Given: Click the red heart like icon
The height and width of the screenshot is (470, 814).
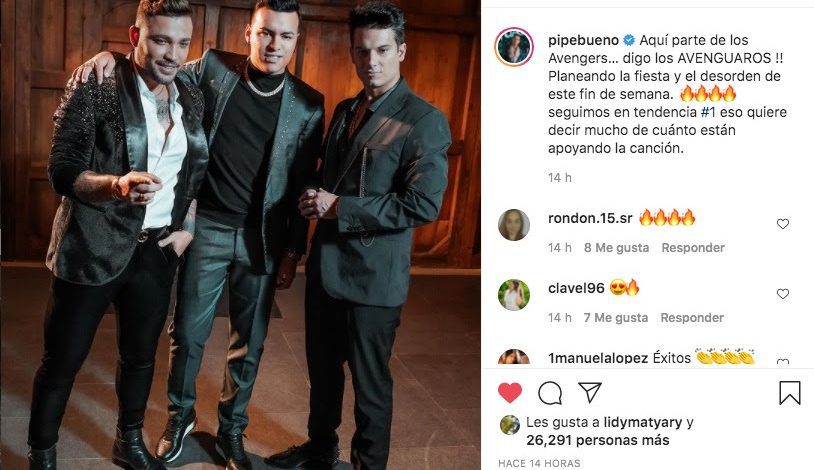Looking at the screenshot, I should tap(510, 393).
